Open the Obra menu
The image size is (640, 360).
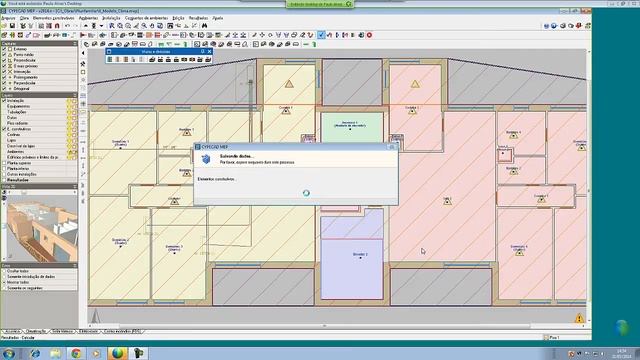24,18
